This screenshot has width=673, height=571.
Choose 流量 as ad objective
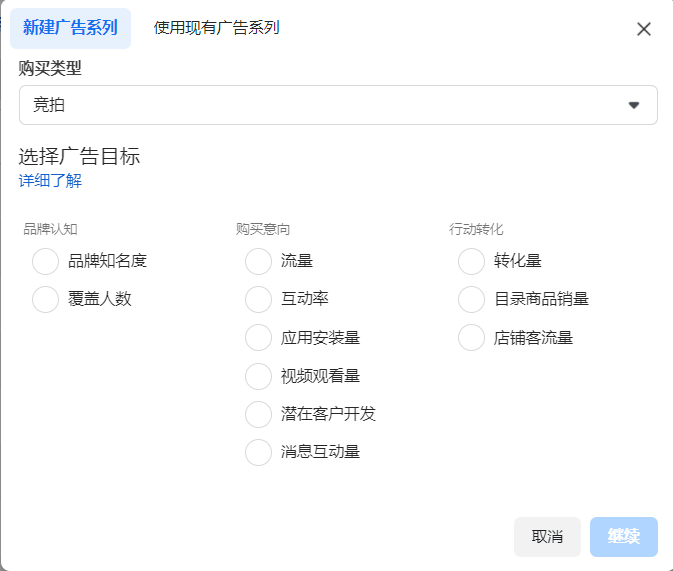click(x=258, y=261)
